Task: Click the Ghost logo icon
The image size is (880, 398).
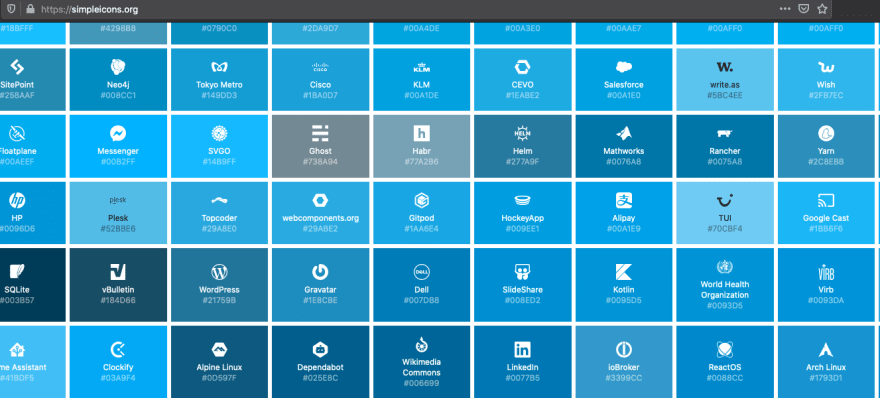Action: [x=320, y=134]
